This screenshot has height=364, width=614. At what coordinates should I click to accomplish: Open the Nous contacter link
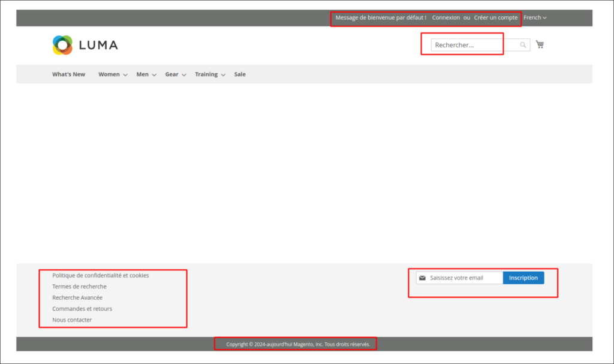tap(72, 320)
